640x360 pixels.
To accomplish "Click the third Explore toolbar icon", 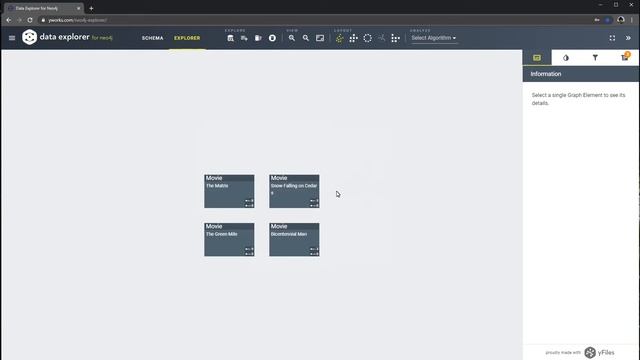I will [258, 38].
